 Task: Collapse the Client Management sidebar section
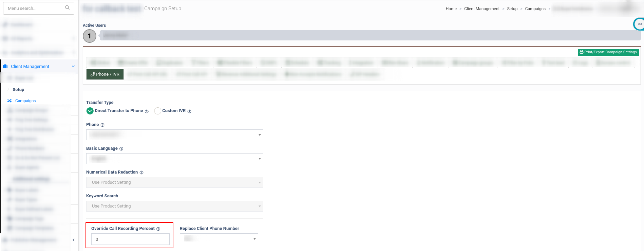[73, 67]
